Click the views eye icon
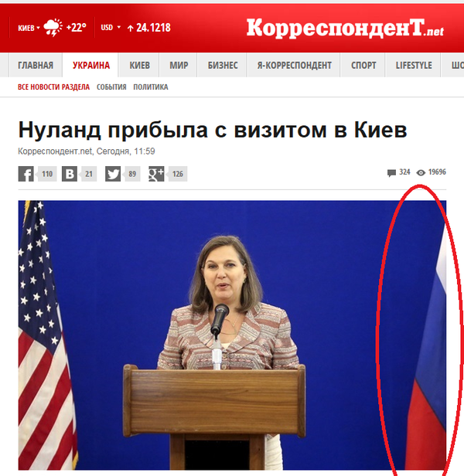The height and width of the screenshot is (476, 464). pyautogui.click(x=421, y=173)
